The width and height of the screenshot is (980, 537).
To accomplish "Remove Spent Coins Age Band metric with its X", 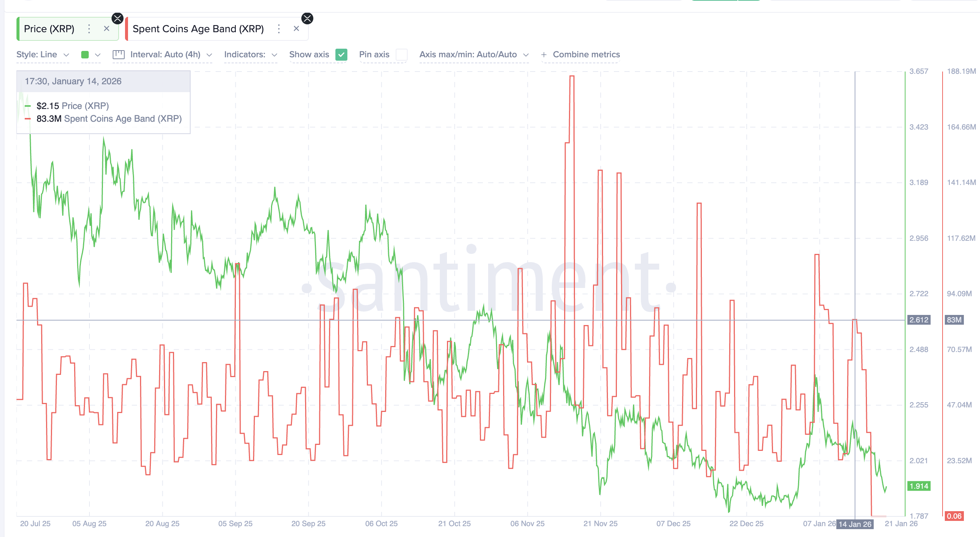I will tap(296, 28).
